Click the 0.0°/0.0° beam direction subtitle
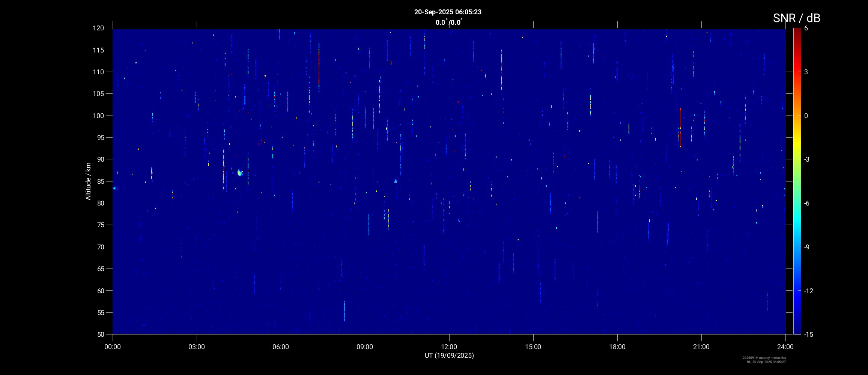868x375 pixels. pos(448,22)
